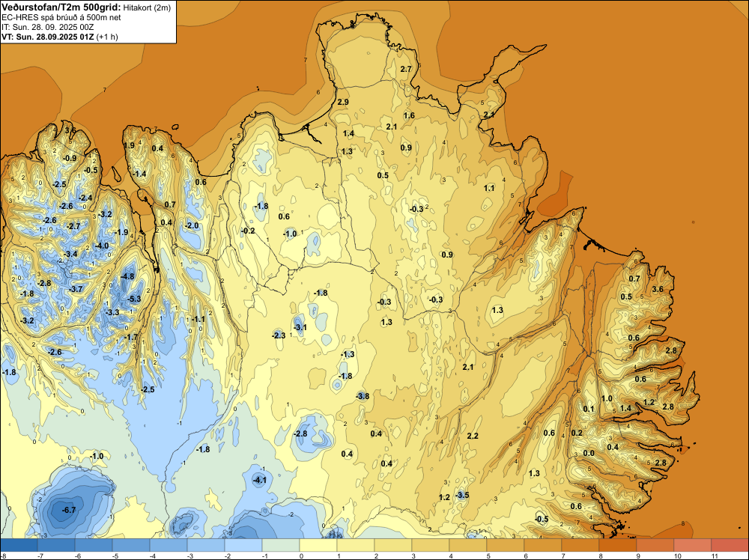Click the -0.2 temperature label
This screenshot has height=560, width=749.
click(248, 231)
